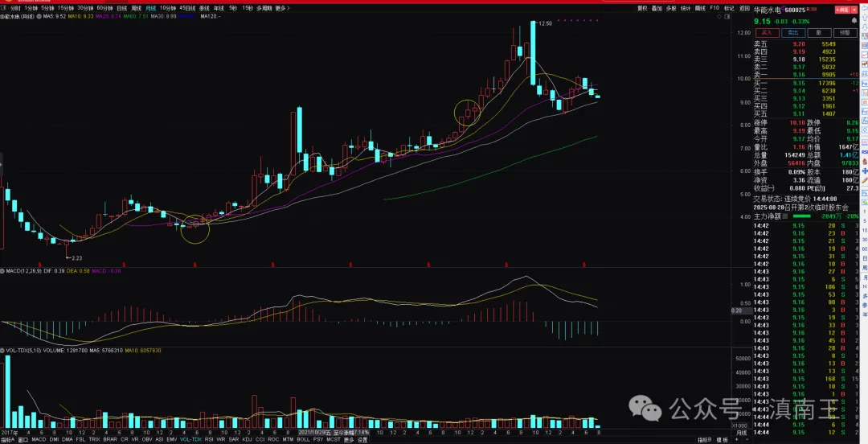Open 更多 indicators in bottom bar
Screen dimensions: 868x444
tap(348, 439)
